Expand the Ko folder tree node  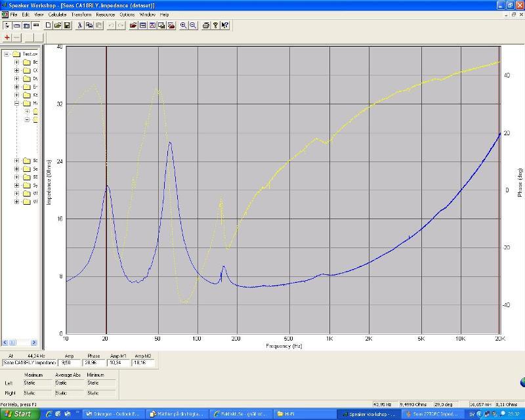[16, 95]
